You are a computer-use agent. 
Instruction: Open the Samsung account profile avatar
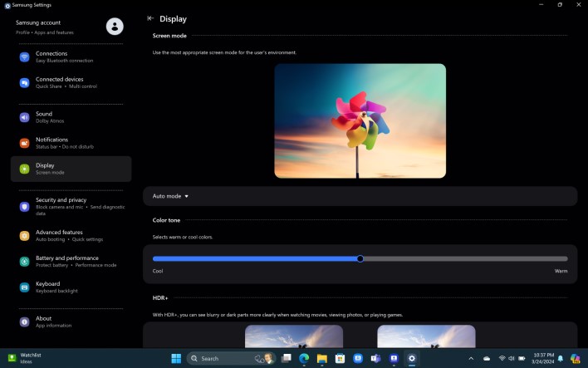pyautogui.click(x=115, y=27)
